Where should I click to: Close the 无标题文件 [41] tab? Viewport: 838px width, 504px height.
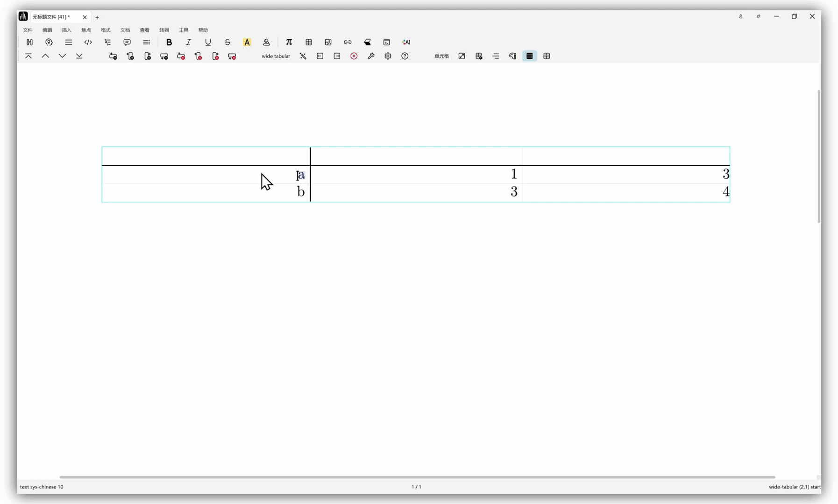85,17
